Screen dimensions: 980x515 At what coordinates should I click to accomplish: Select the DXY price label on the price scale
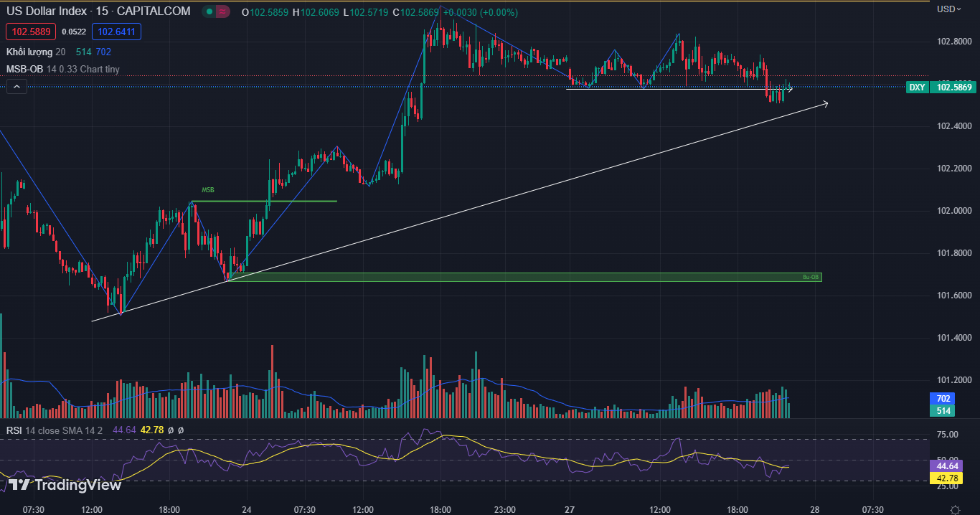click(x=918, y=87)
